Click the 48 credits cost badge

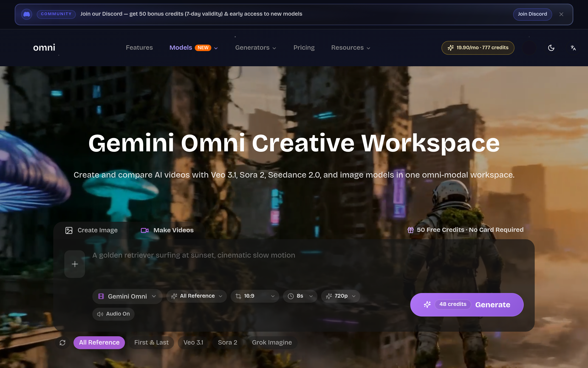pyautogui.click(x=453, y=304)
